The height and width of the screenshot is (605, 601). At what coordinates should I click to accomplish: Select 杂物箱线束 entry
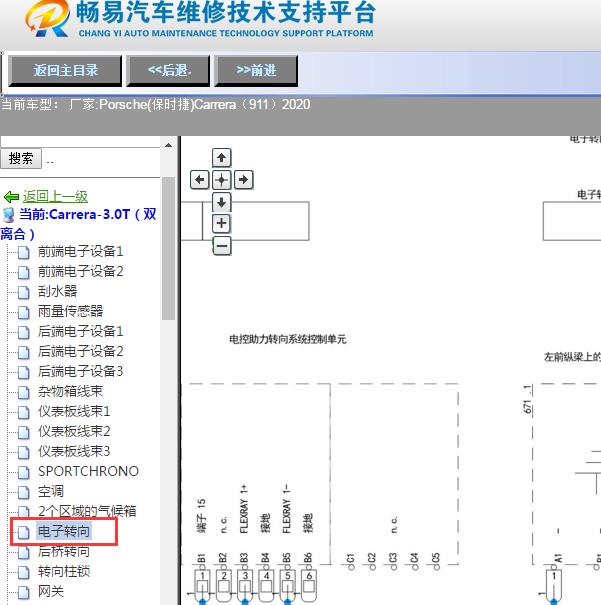(70, 392)
